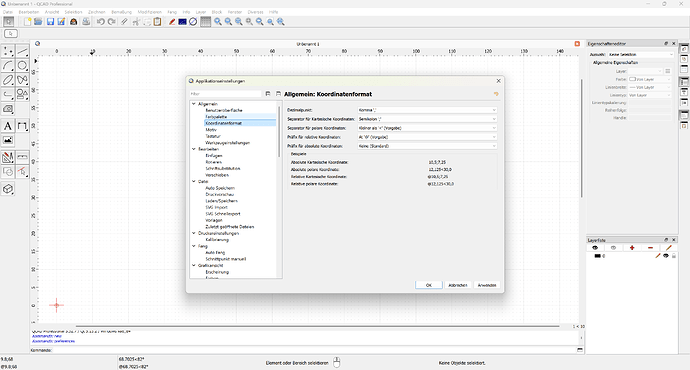The width and height of the screenshot is (690, 370).
Task: Click the Paste clipboard icon
Action: coord(157,22)
